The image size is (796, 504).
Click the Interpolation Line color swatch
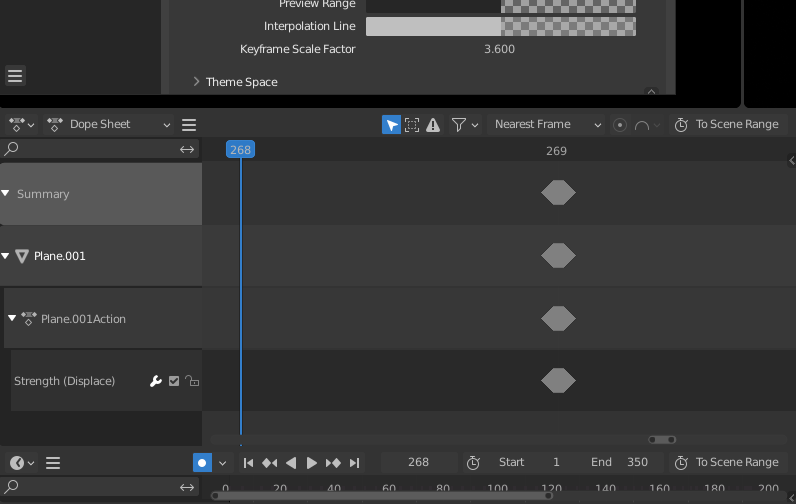(x=501, y=26)
